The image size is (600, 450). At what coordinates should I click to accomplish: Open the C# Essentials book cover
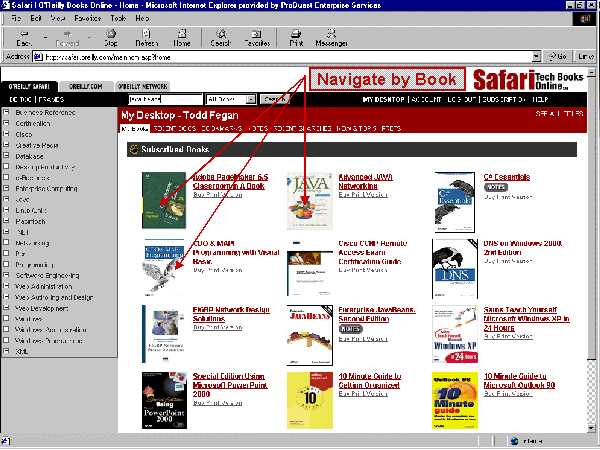click(455, 202)
